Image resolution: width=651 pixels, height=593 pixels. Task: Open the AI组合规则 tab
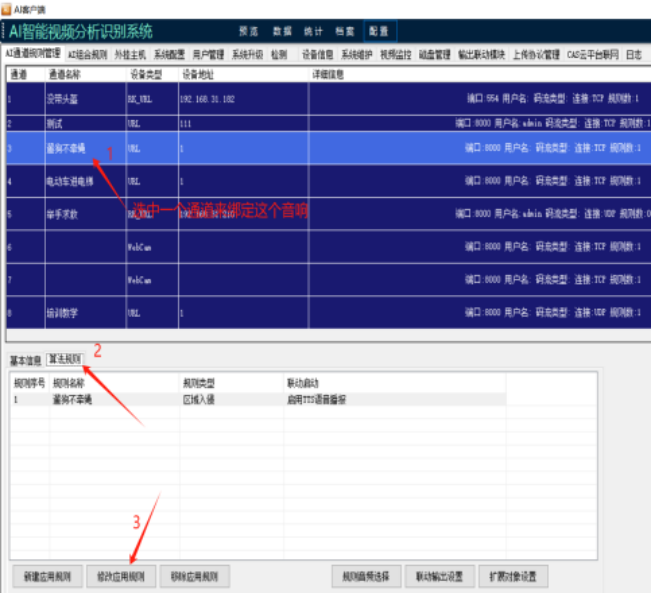pos(88,54)
